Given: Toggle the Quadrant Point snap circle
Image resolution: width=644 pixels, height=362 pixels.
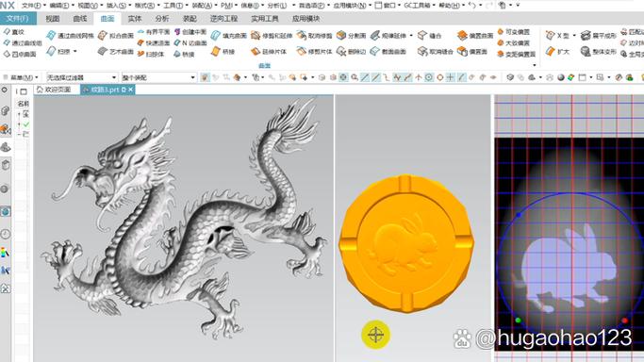Looking at the screenshot, I should [440, 77].
